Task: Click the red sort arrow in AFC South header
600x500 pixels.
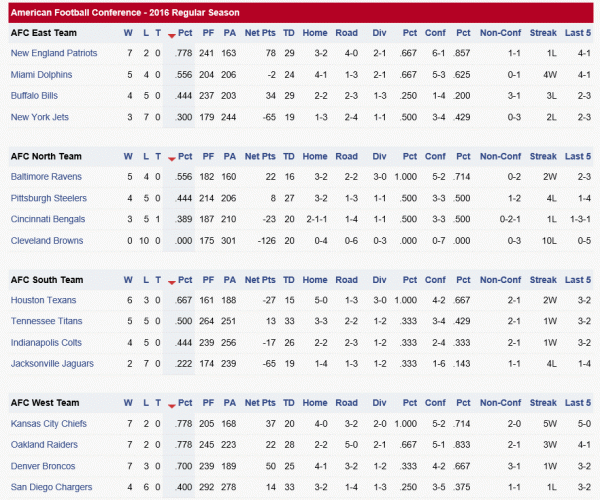Action: coord(172,282)
